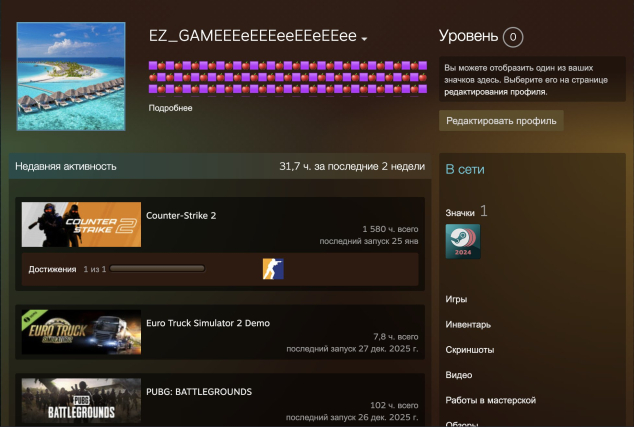Click the Counter-Strike 2 achievement icon
This screenshot has height=427, width=634.
pyautogui.click(x=273, y=269)
